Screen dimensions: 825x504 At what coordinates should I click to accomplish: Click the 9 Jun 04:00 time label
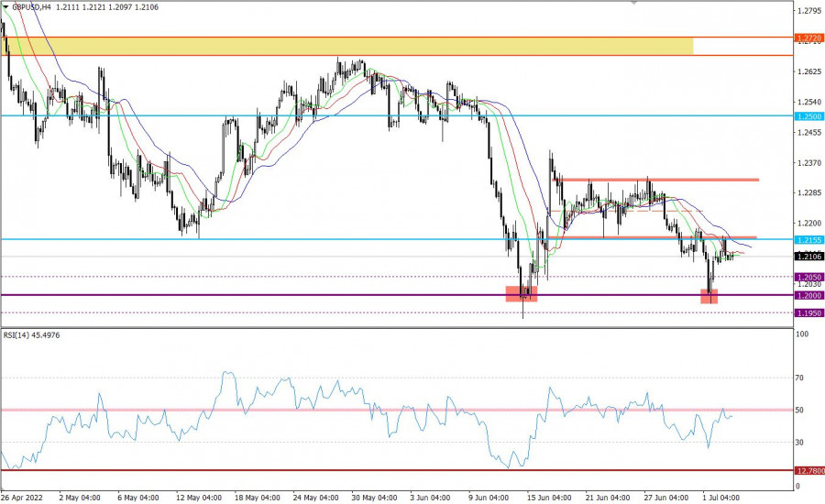click(x=489, y=498)
